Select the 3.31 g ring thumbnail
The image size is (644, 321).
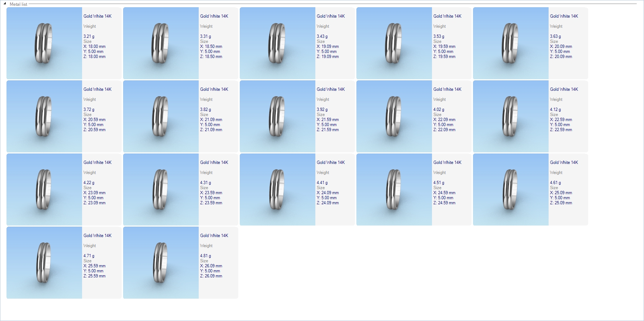pyautogui.click(x=161, y=43)
